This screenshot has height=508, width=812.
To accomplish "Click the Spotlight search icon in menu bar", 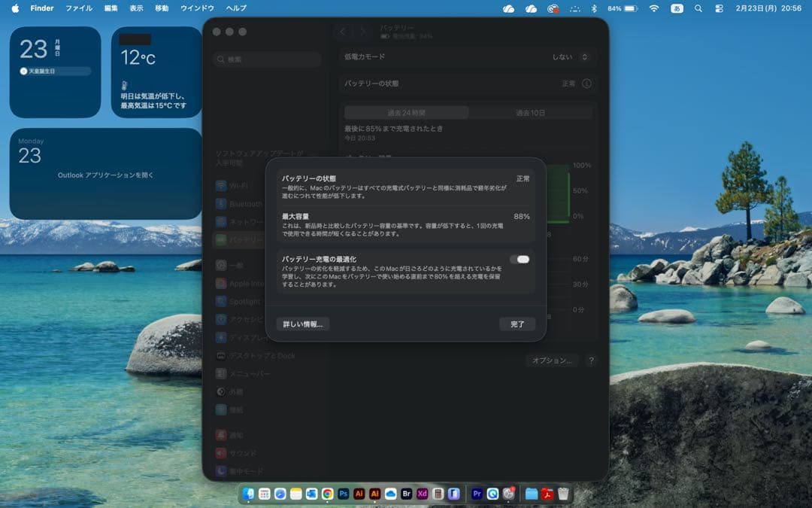I will click(698, 8).
